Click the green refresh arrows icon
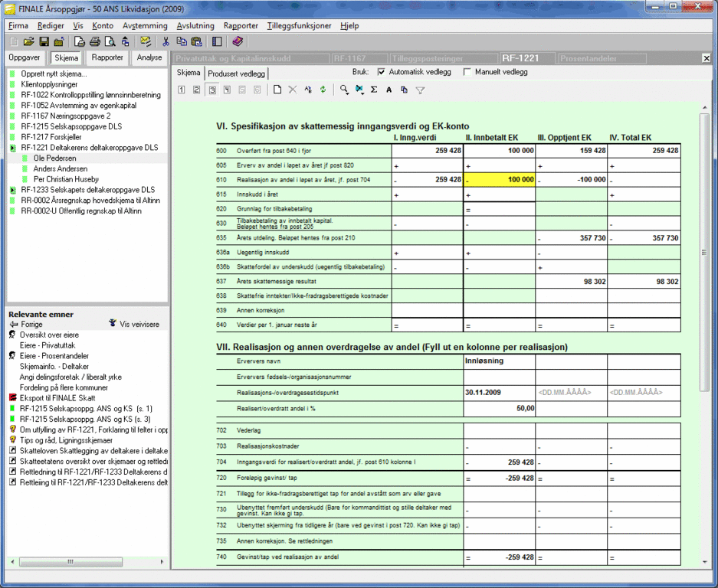The image size is (718, 588). [323, 90]
